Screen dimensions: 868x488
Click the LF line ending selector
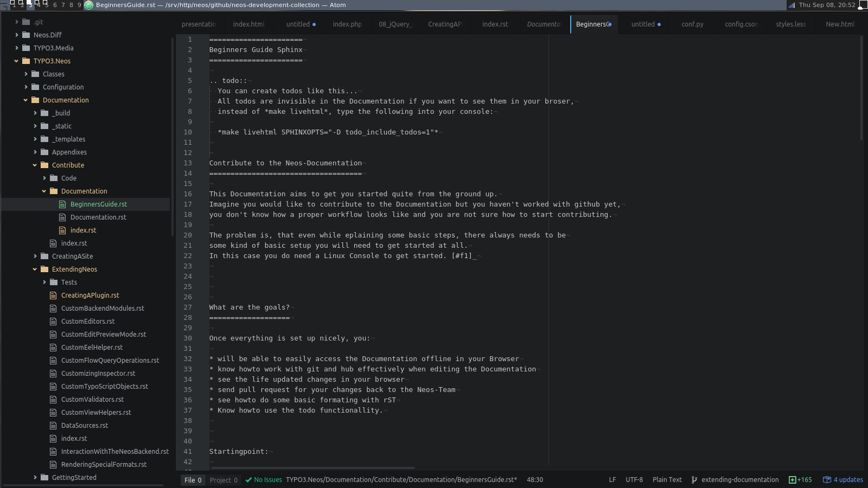pyautogui.click(x=612, y=480)
